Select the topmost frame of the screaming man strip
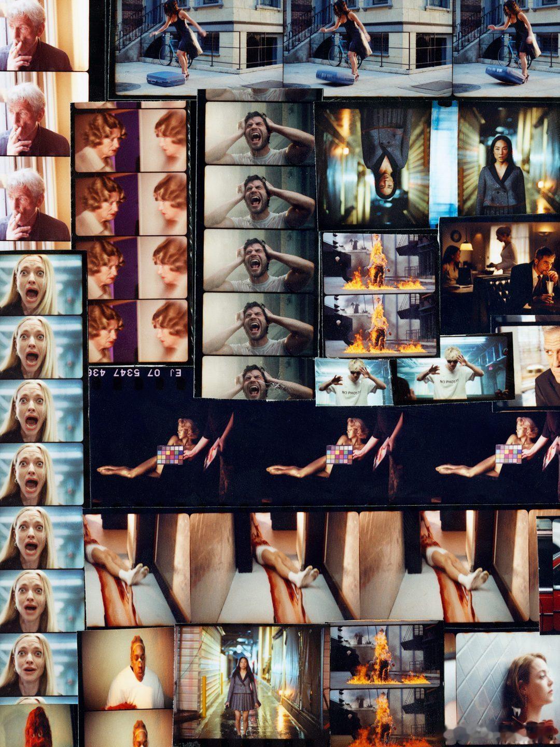Image resolution: width=560 pixels, height=747 pixels. click(x=260, y=133)
